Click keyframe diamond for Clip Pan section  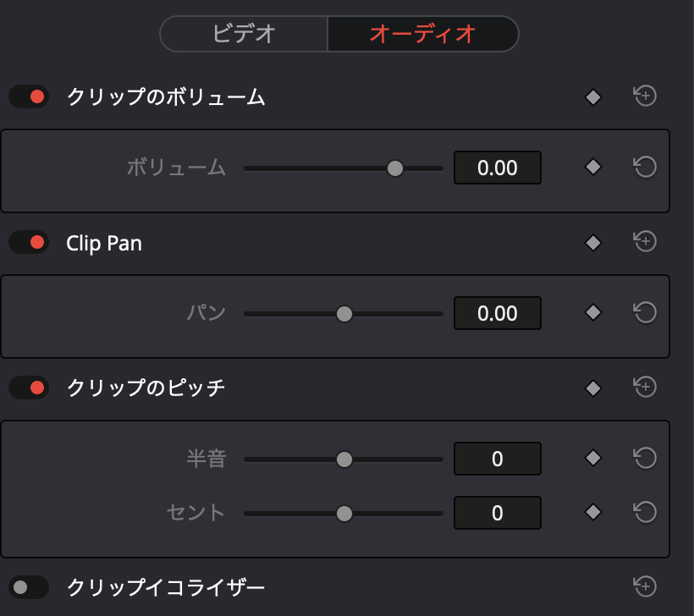(x=593, y=243)
